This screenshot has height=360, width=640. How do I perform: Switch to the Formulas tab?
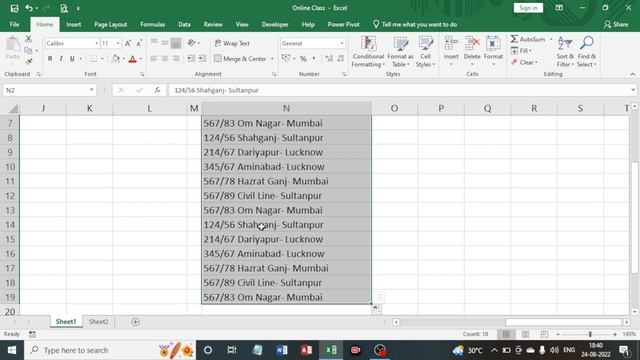[153, 24]
